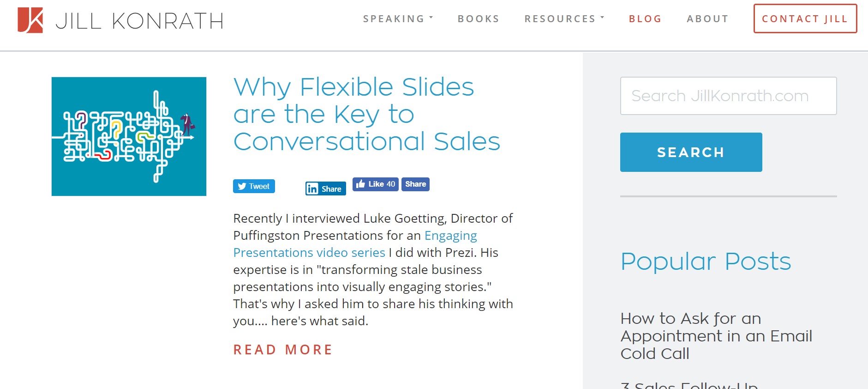
Task: Open the Why Flexible Slides article title
Action: tap(366, 114)
